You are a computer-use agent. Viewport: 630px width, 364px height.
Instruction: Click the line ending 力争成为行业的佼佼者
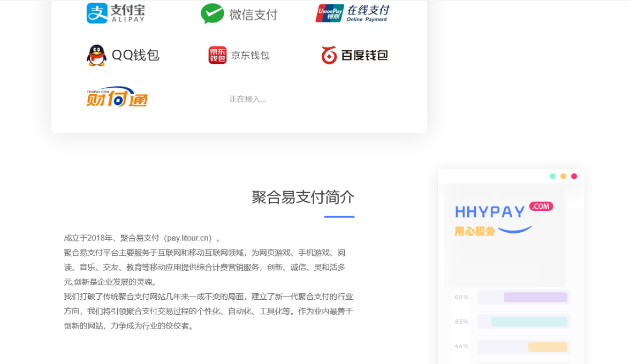pos(129,326)
